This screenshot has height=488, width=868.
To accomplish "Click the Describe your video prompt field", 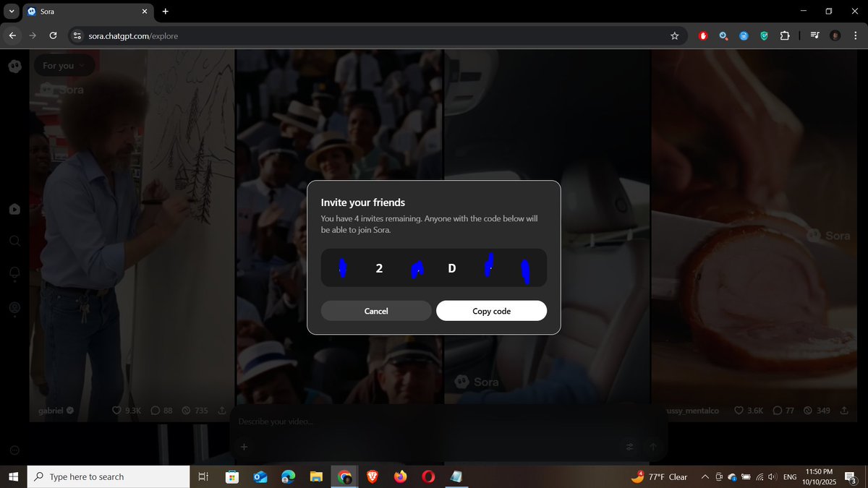I will coord(448,421).
